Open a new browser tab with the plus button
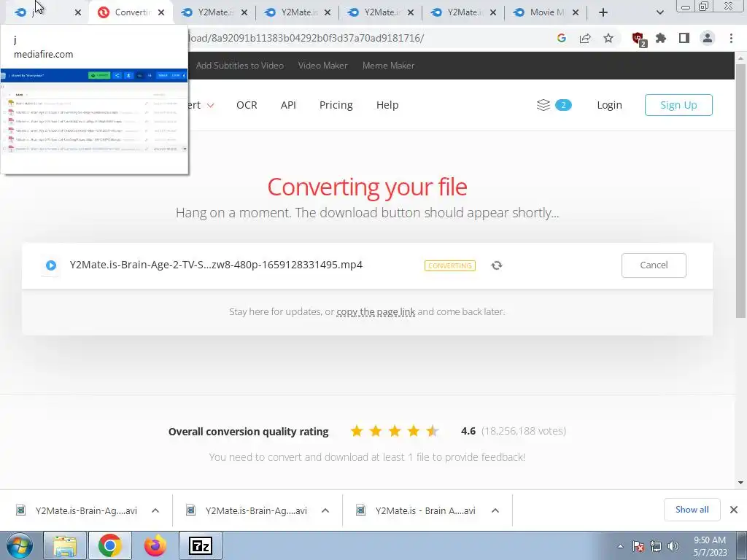Image resolution: width=747 pixels, height=560 pixels. (x=603, y=12)
